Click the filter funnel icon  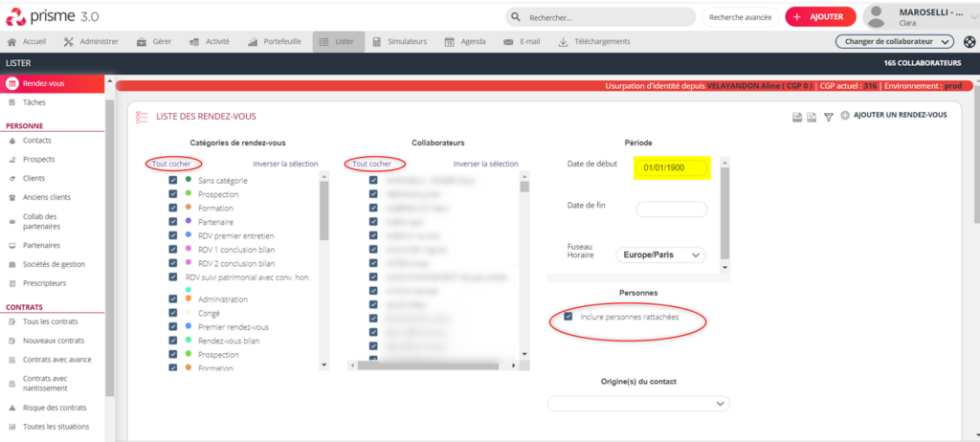pyautogui.click(x=829, y=117)
